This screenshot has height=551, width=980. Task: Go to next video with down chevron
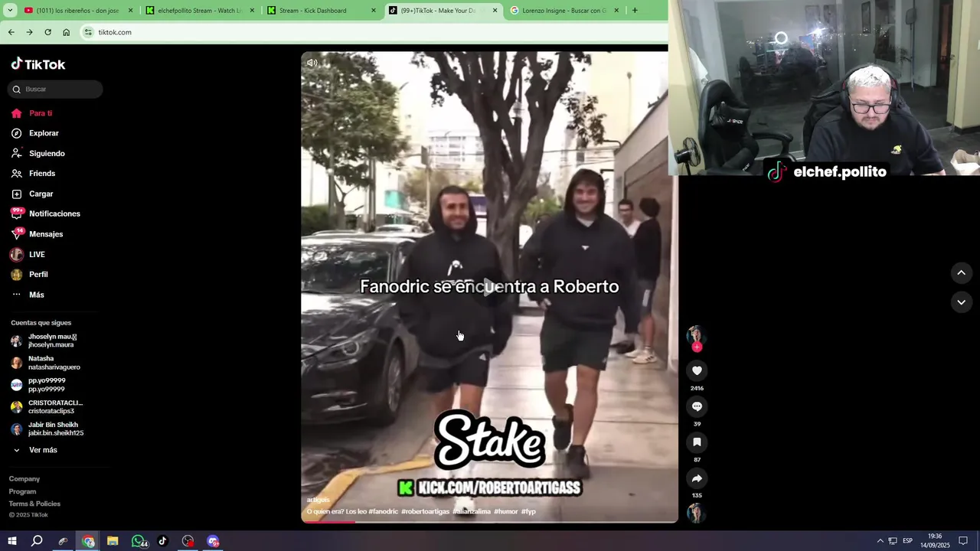[961, 302]
